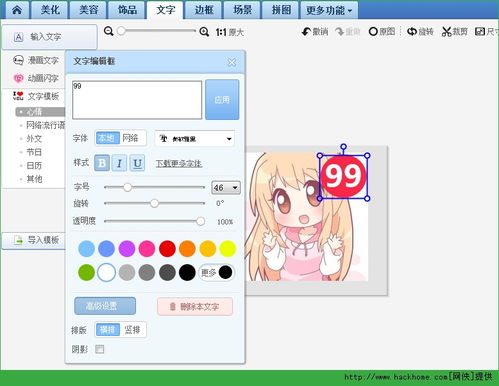Viewport: 499px width, 386px height.
Task: Select the 网络流行语 template category
Action: [x=45, y=125]
